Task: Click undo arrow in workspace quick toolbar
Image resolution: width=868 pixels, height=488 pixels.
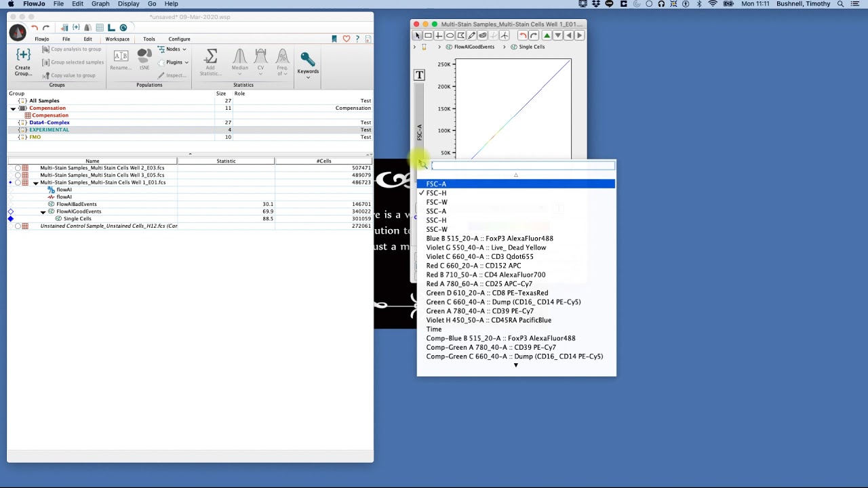Action: pyautogui.click(x=34, y=28)
